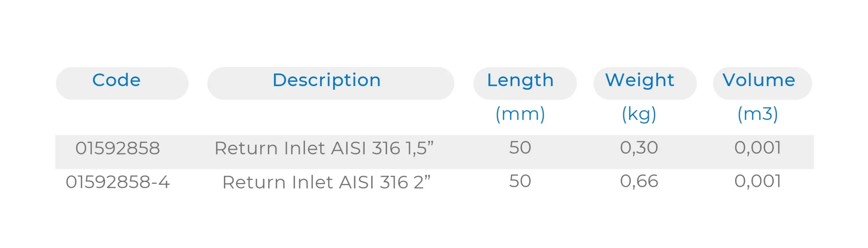This screenshot has width=868, height=248.
Task: Click the Return Inlet AISI 316 2" description
Action: (x=326, y=182)
